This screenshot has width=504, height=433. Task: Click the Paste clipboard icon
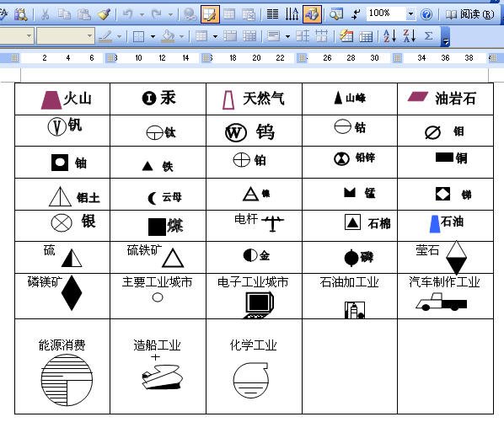coord(84,14)
